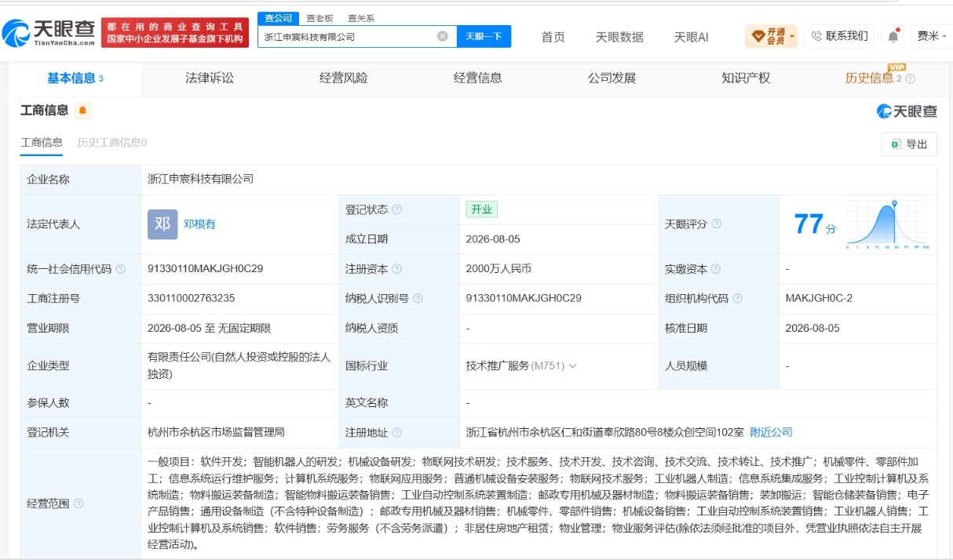Click the TianYanCha logo to go home
This screenshot has width=953, height=560.
pyautogui.click(x=49, y=33)
